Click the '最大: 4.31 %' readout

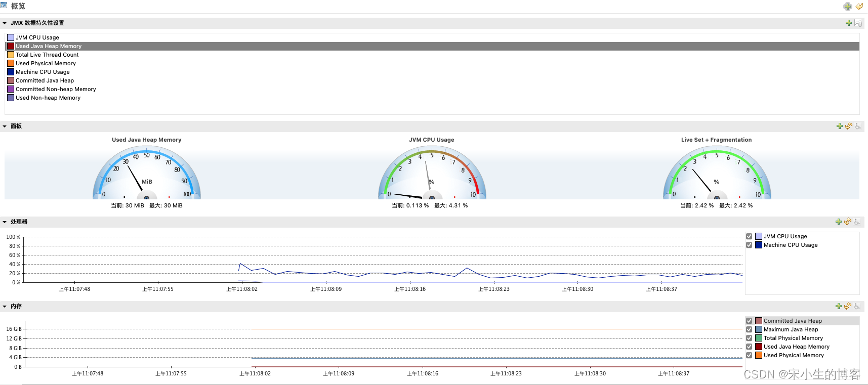(451, 205)
